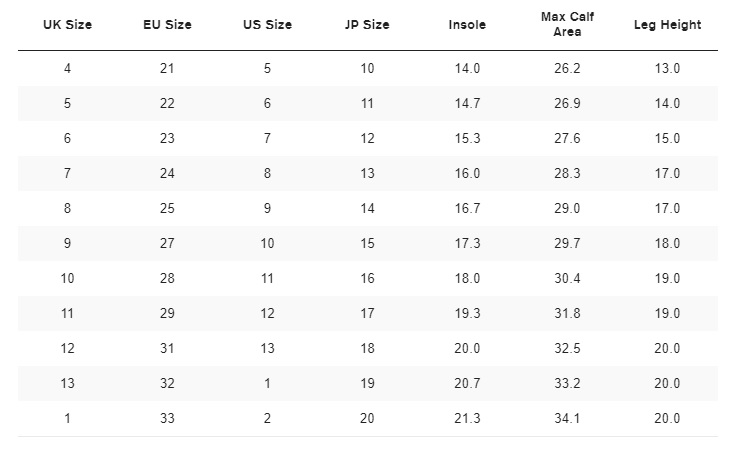Click the max calf value 27.6
Viewport: 739px width, 457px height.
click(x=567, y=138)
